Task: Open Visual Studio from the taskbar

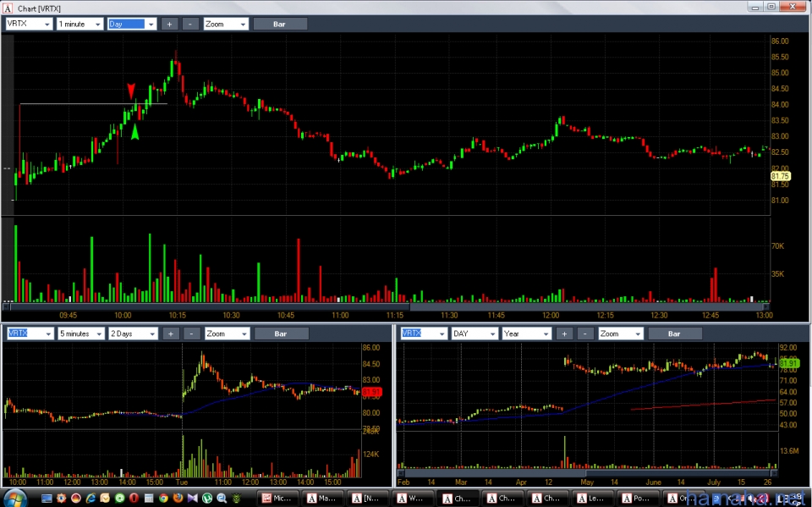Action: tap(193, 499)
